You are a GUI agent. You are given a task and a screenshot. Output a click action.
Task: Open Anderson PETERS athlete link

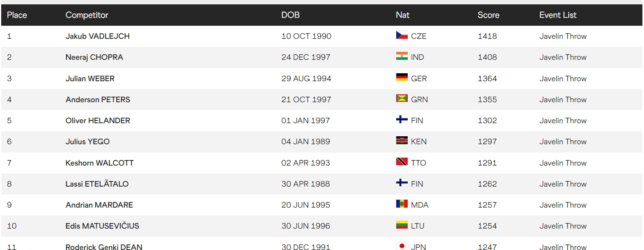pos(98,99)
